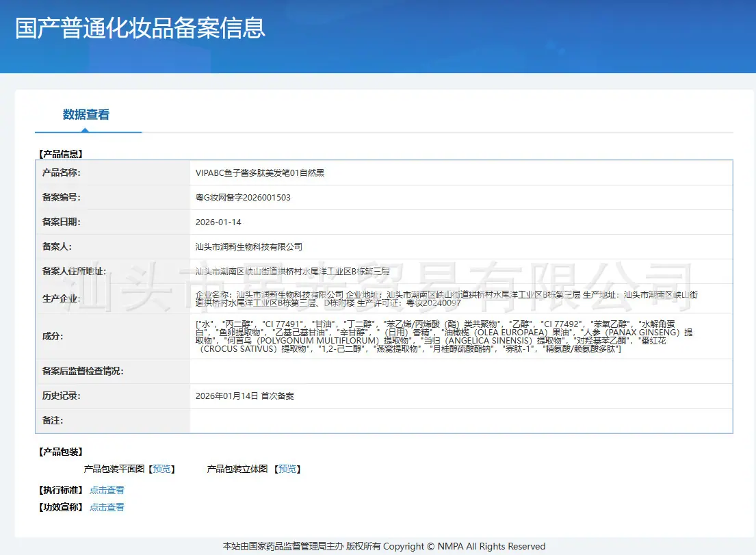The width and height of the screenshot is (756, 555).
Task: Select product name VIPABC鱼子酱多肽美发笔01自然黑
Action: click(x=260, y=172)
